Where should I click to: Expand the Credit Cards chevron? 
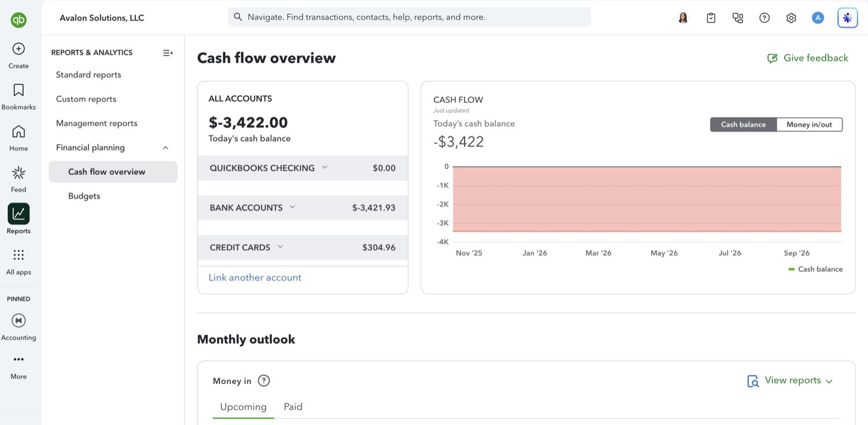(280, 247)
